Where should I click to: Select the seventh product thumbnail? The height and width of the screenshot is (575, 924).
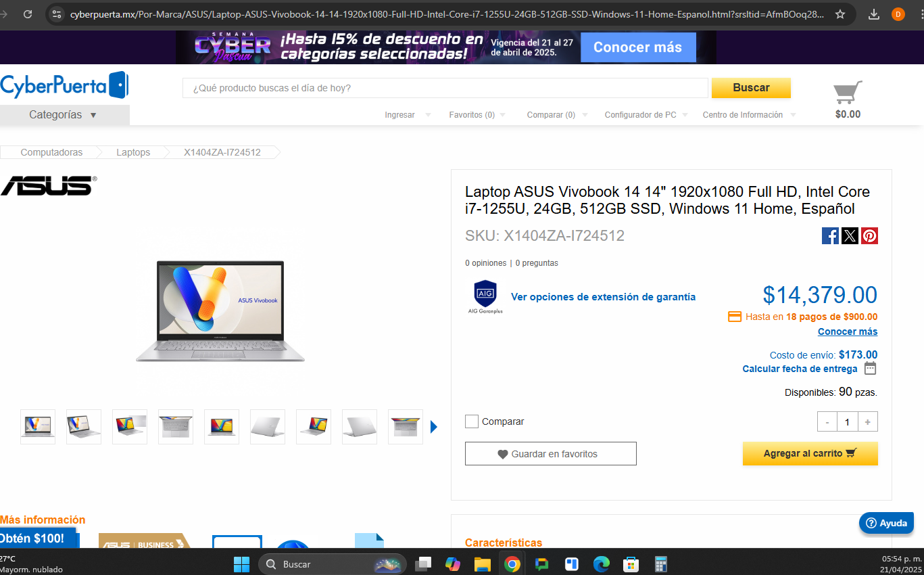pos(314,427)
